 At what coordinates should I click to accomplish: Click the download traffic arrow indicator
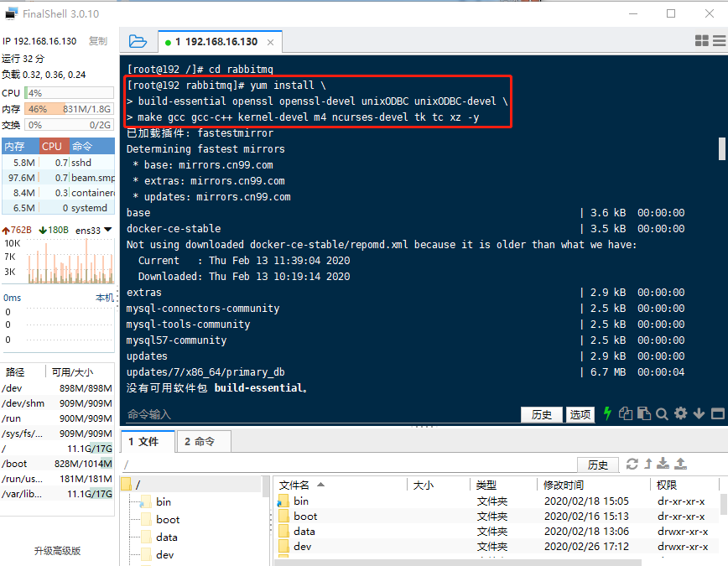[x=43, y=231]
